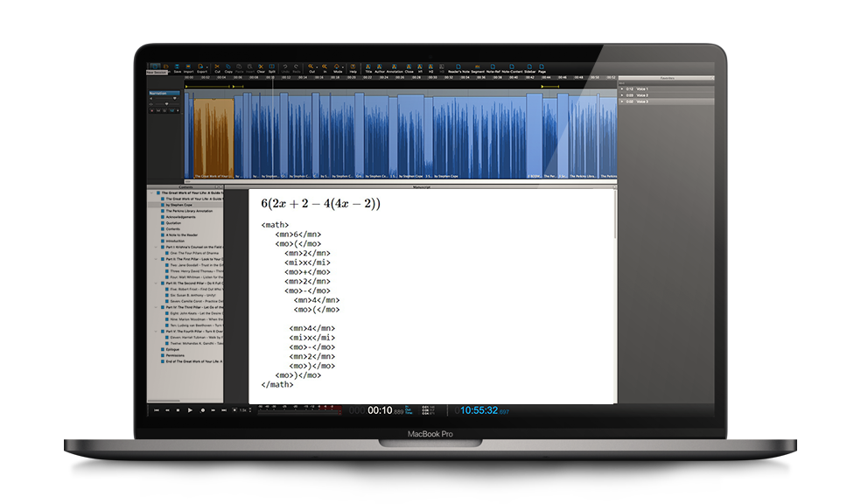Click the Split tool icon
Viewport: 861px width, 504px height.
271,66
